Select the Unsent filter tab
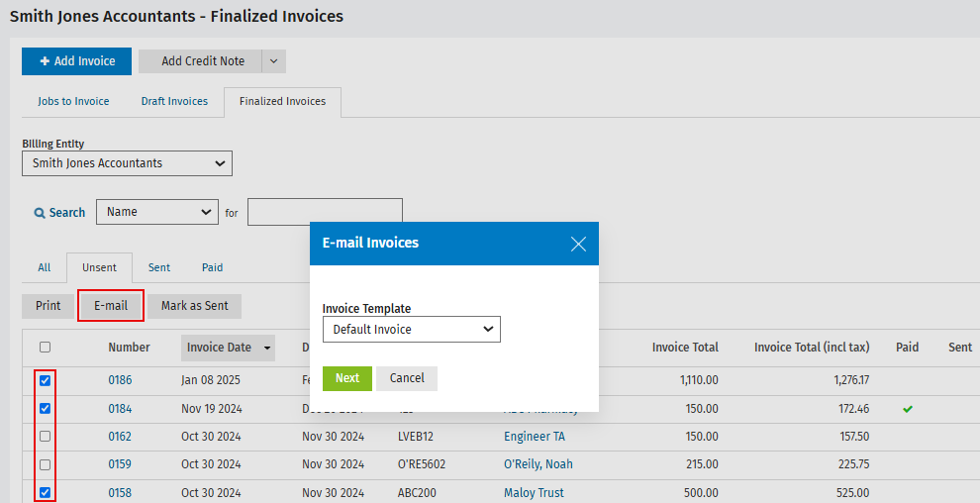 [x=99, y=267]
